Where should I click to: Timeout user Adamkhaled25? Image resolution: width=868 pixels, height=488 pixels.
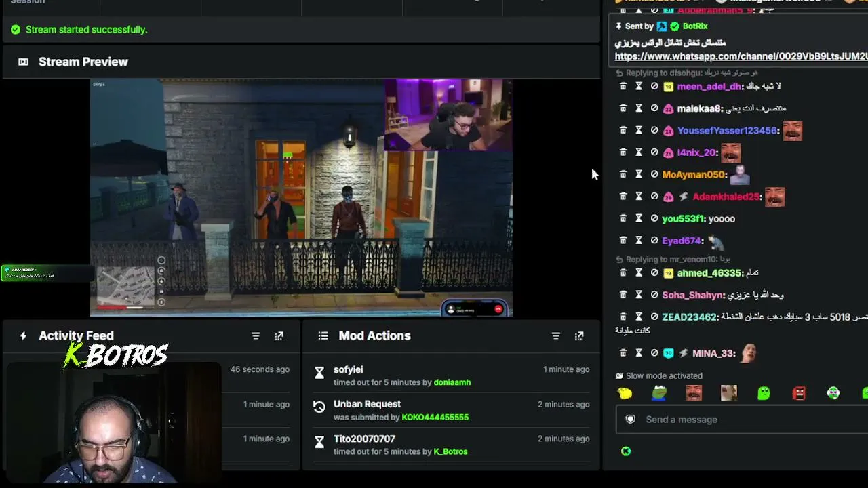639,197
